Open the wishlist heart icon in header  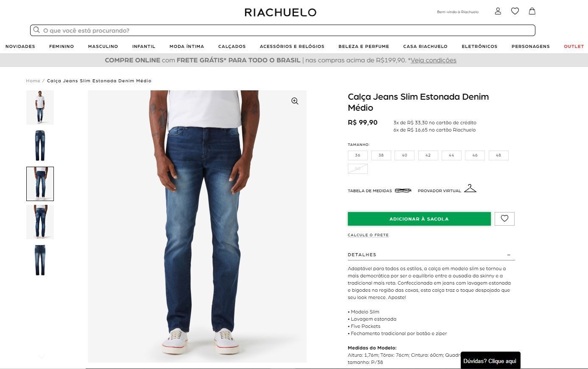[x=515, y=11]
